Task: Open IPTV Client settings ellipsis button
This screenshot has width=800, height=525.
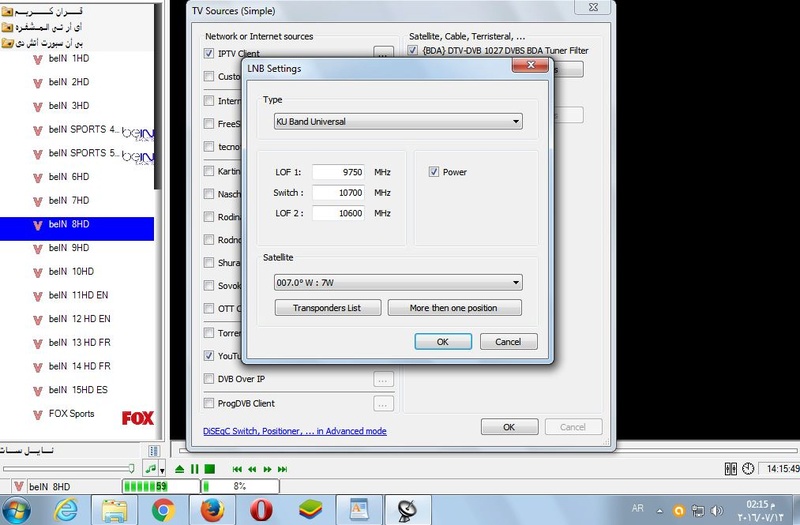Action: (383, 52)
